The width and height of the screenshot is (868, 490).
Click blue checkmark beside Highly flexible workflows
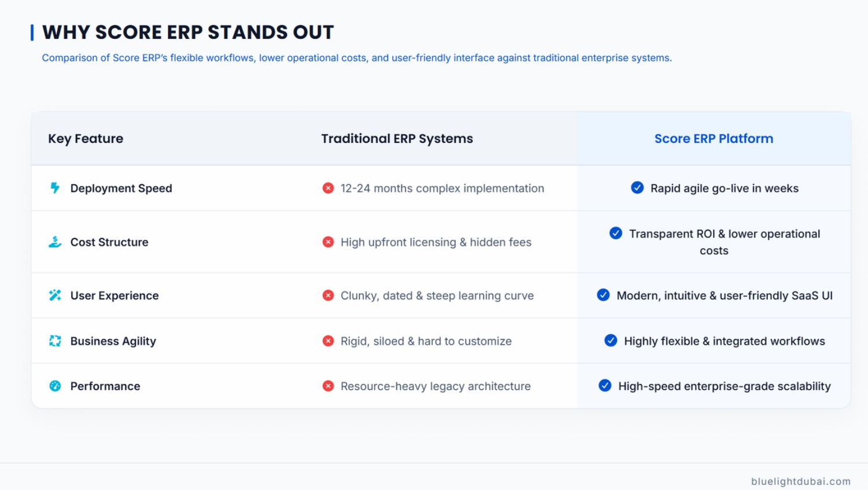coord(610,340)
